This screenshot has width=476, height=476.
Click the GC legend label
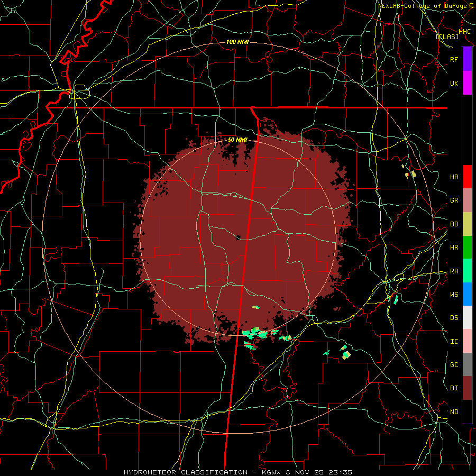pos(454,364)
